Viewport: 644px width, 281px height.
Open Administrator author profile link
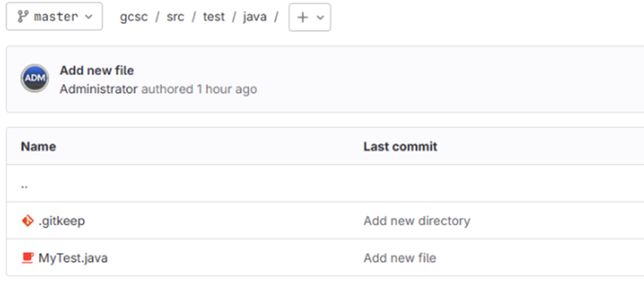[99, 89]
